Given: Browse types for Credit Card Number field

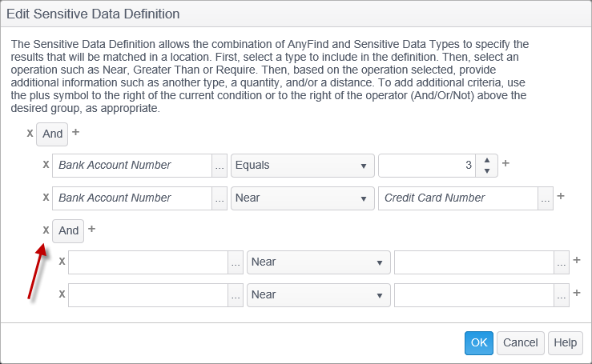Looking at the screenshot, I should tap(546, 198).
